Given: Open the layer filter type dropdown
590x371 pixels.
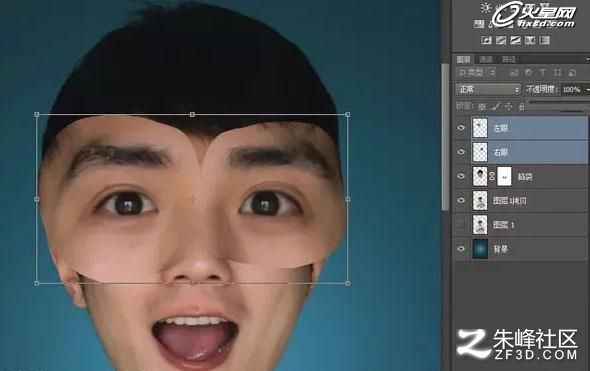Looking at the screenshot, I should coord(476,72).
